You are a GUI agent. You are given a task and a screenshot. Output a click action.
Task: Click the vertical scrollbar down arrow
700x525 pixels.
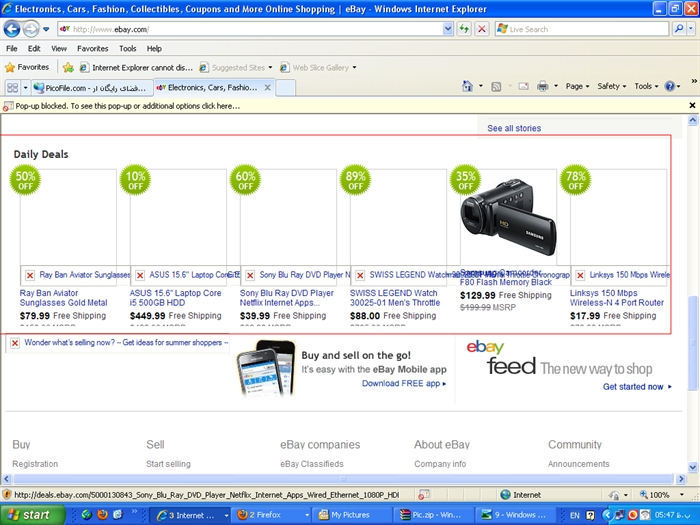coord(692,467)
